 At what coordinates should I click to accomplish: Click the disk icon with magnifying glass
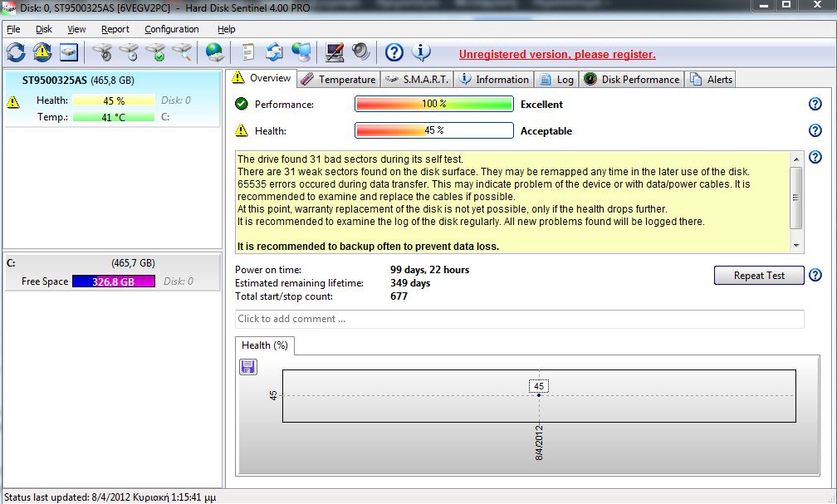(x=182, y=52)
